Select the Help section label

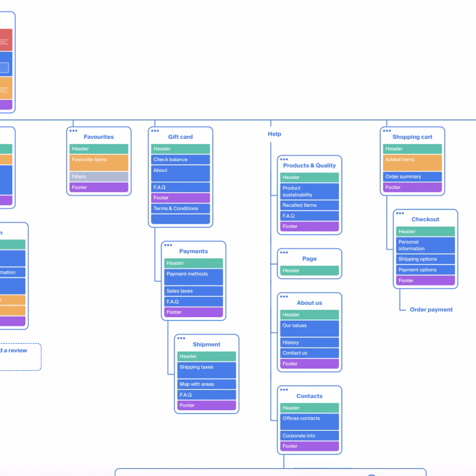click(x=274, y=134)
